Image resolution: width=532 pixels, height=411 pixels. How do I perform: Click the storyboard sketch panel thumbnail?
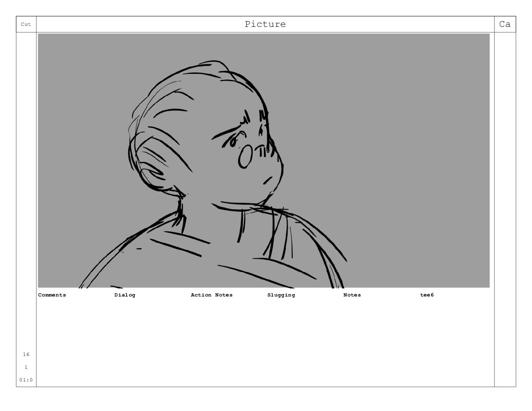click(x=264, y=161)
